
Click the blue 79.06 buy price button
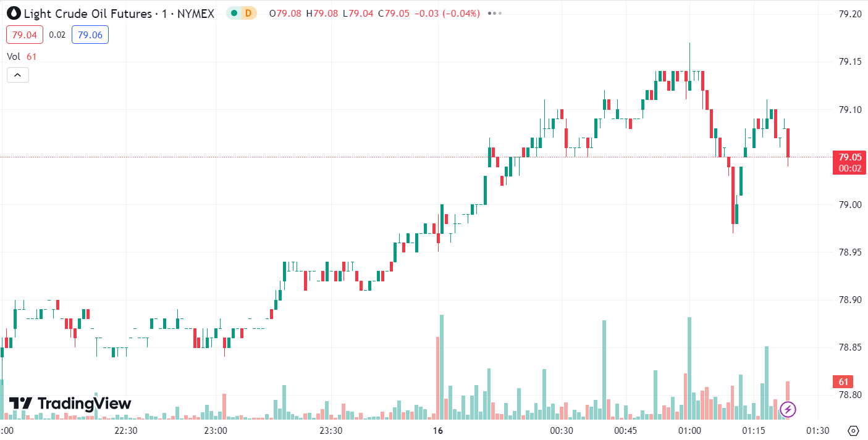coord(90,35)
